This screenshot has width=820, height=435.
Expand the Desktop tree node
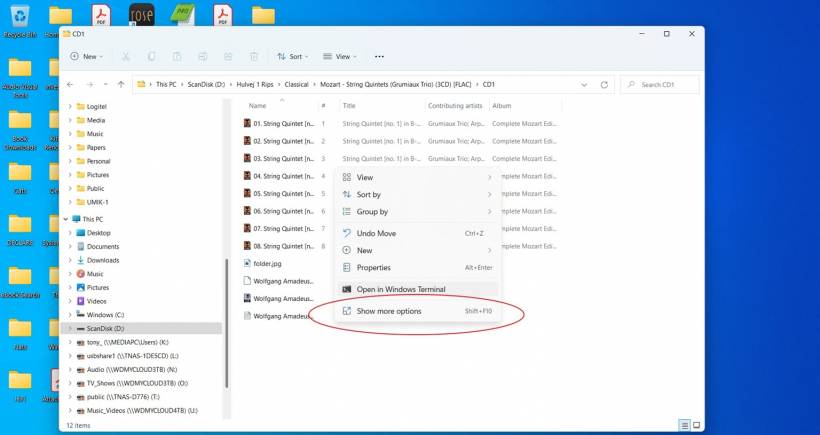70,233
